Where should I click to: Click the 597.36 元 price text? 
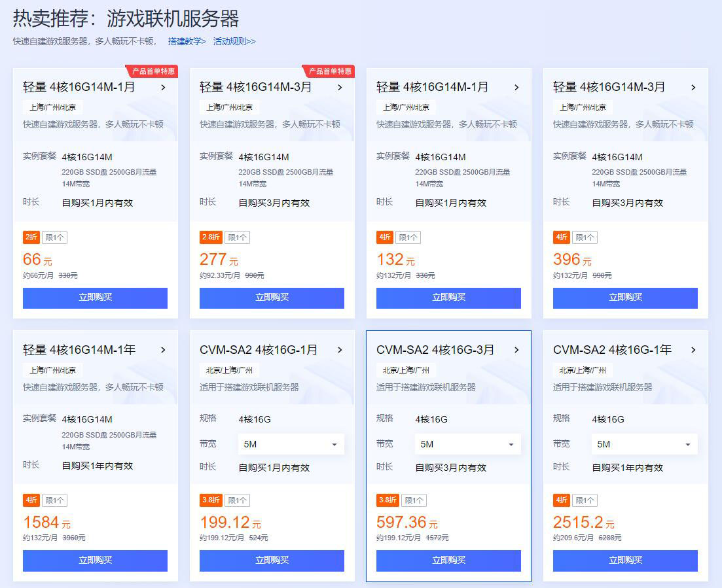[x=407, y=522]
